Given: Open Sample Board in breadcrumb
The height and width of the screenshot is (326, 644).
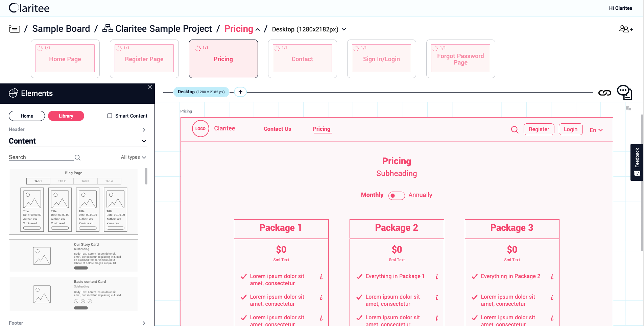Looking at the screenshot, I should pyautogui.click(x=61, y=29).
